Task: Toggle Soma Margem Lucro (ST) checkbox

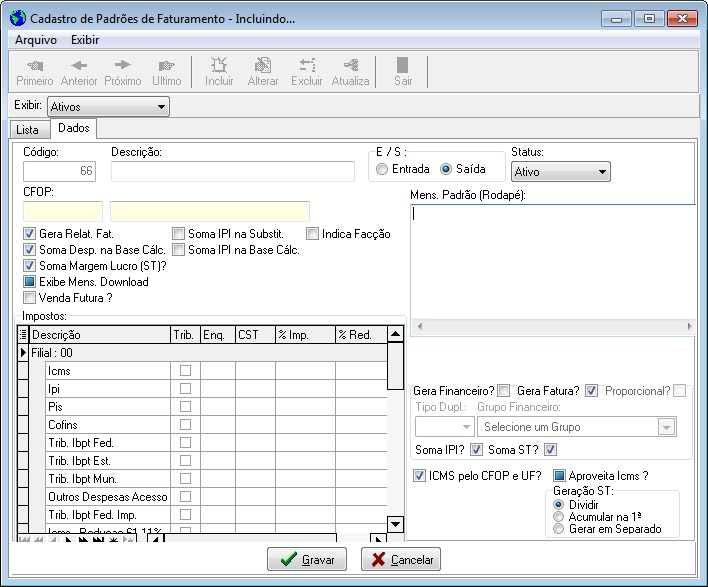Action: 29,266
